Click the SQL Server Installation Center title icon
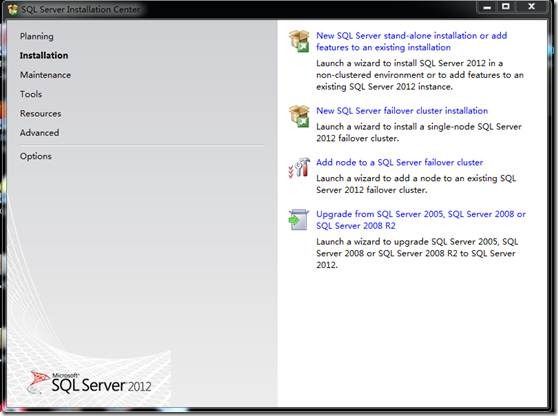The image size is (558, 416). (13, 9)
